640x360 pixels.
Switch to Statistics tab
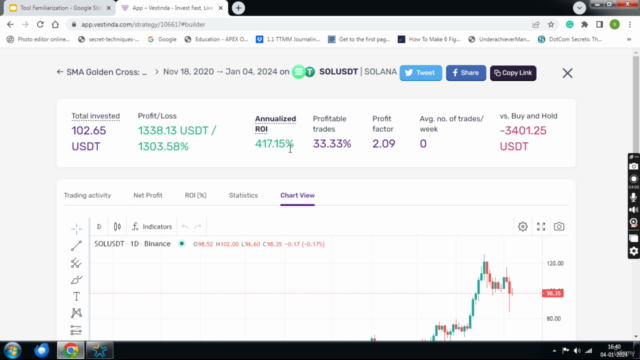click(243, 196)
